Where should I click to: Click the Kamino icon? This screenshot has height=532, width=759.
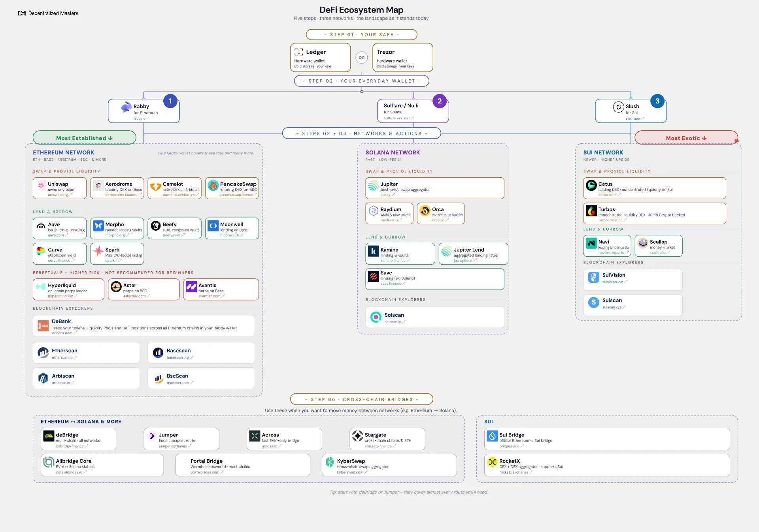tap(374, 251)
